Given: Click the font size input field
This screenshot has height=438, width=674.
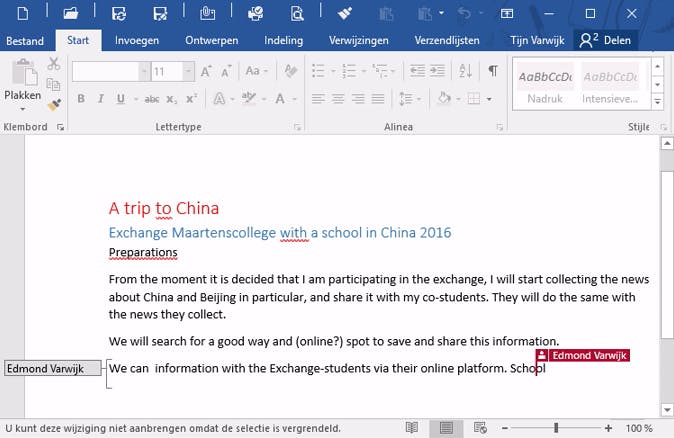Looking at the screenshot, I should (x=168, y=71).
